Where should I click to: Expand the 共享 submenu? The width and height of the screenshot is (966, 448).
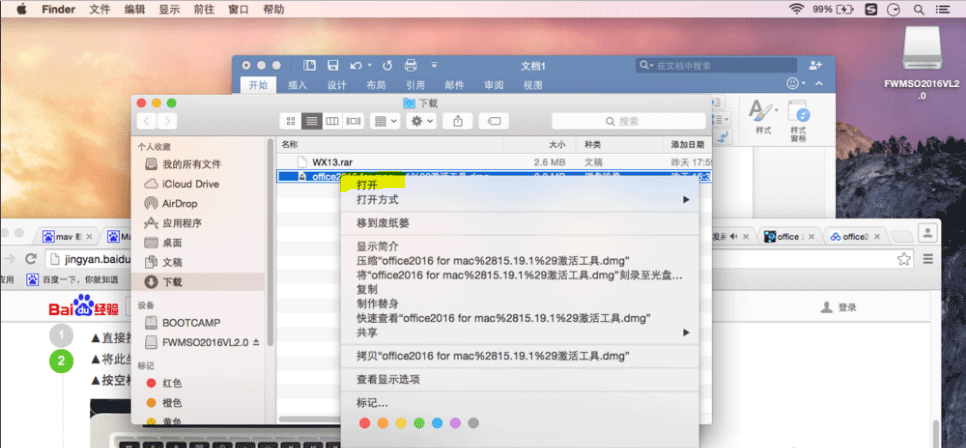[521, 332]
